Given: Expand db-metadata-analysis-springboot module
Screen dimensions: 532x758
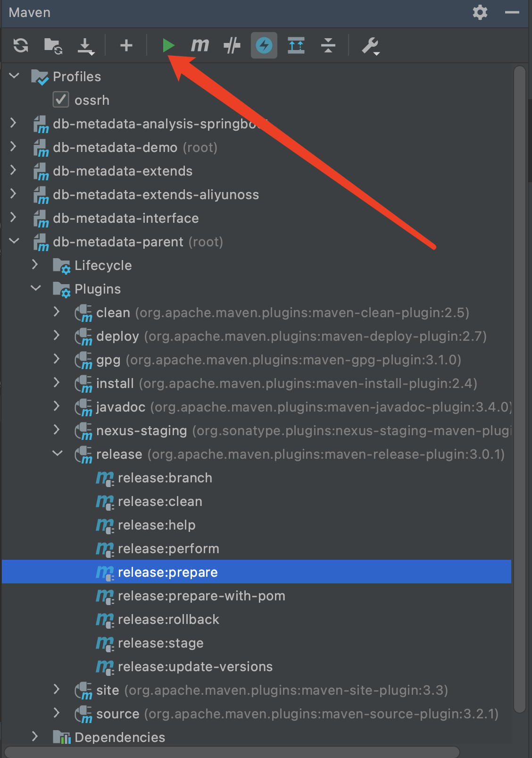Looking at the screenshot, I should (x=14, y=123).
